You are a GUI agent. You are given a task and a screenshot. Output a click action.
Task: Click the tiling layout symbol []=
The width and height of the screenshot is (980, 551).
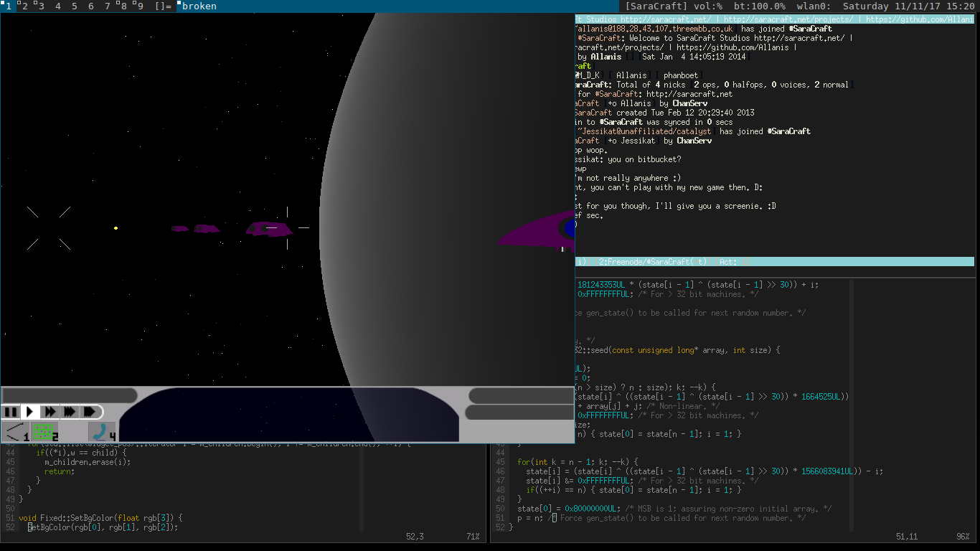pyautogui.click(x=163, y=6)
